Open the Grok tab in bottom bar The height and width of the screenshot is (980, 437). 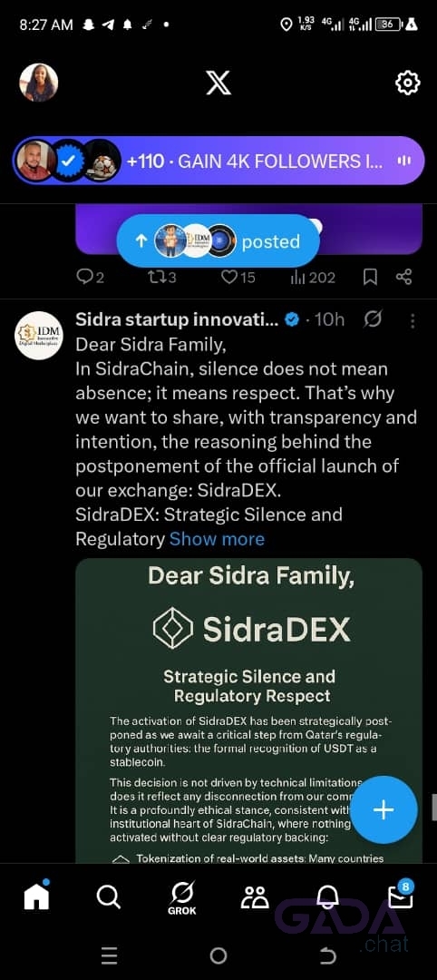point(182,898)
